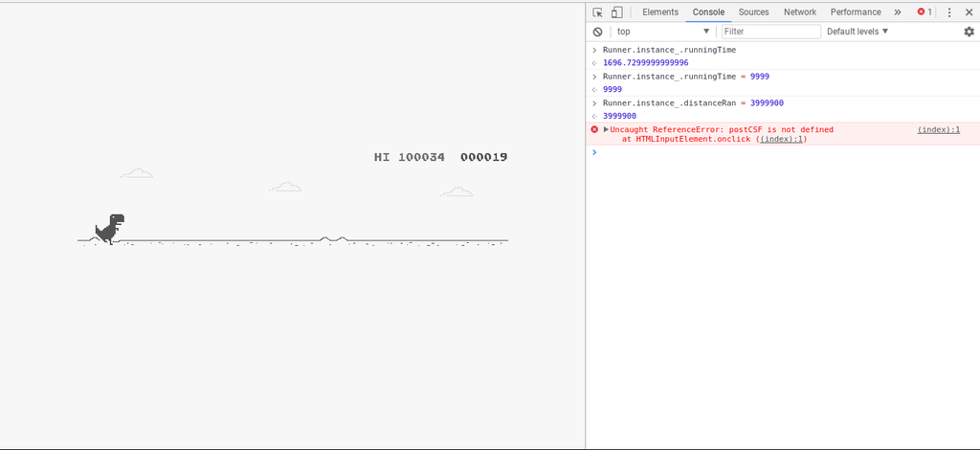
Task: Select the '9999' output value
Action: pyautogui.click(x=612, y=89)
